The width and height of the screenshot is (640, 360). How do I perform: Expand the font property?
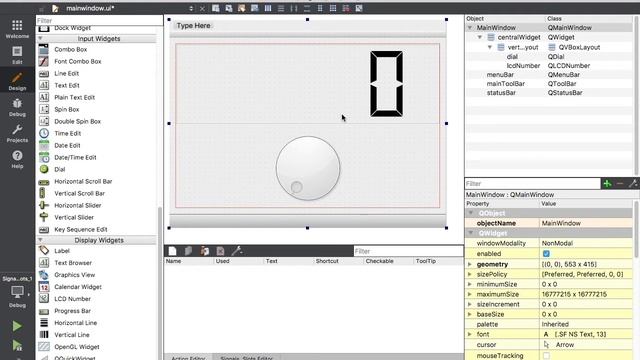[x=470, y=334]
